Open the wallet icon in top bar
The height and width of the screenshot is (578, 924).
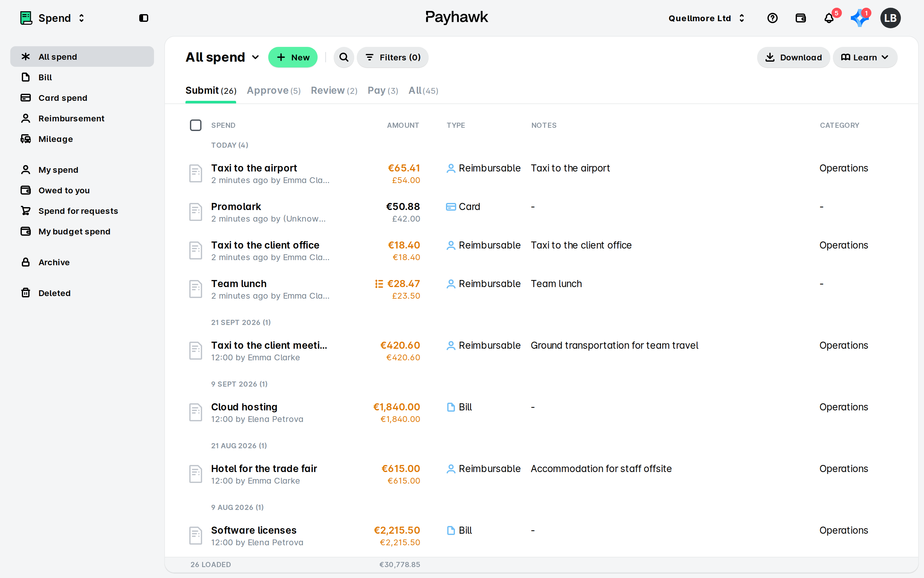tap(800, 18)
